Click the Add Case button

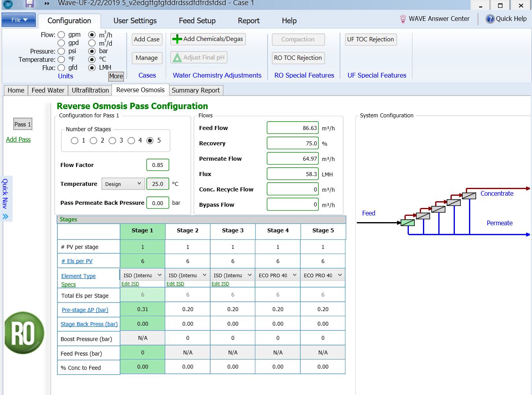pos(146,39)
